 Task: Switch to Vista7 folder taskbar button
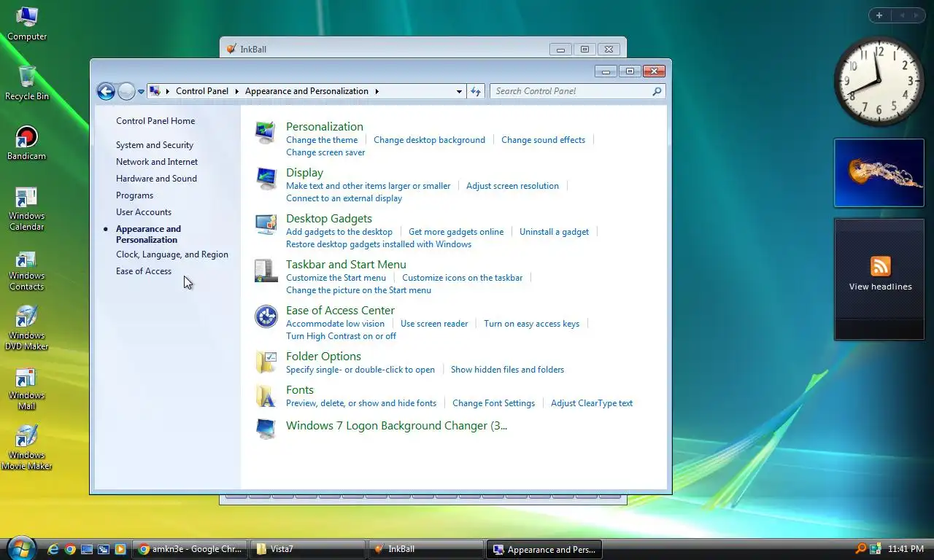pyautogui.click(x=307, y=549)
